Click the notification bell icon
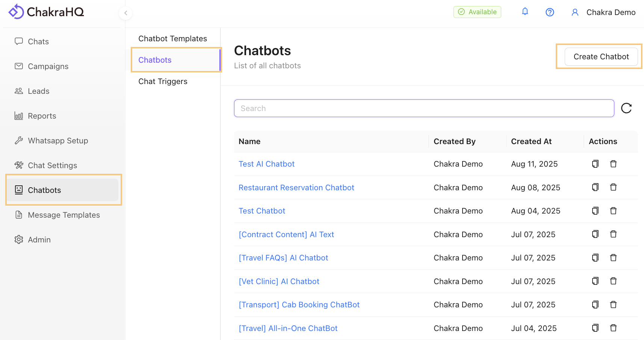This screenshot has height=340, width=644. (525, 12)
